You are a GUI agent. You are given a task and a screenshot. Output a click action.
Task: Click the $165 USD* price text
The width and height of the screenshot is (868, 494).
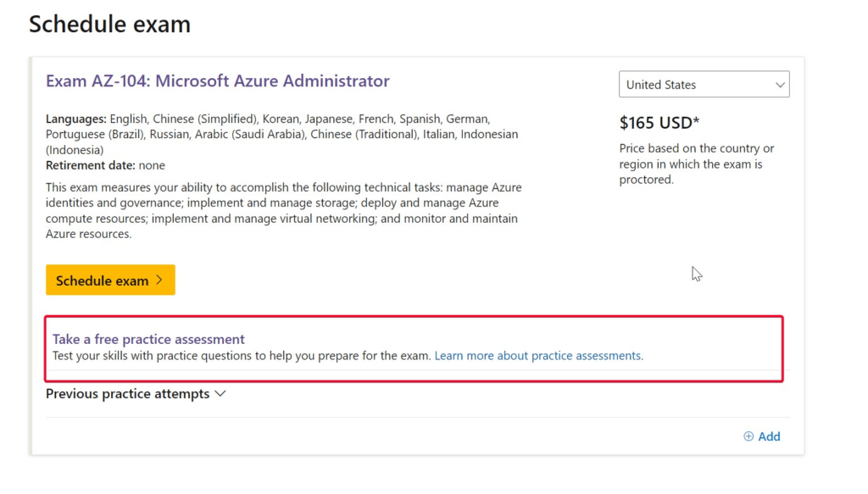coord(659,123)
